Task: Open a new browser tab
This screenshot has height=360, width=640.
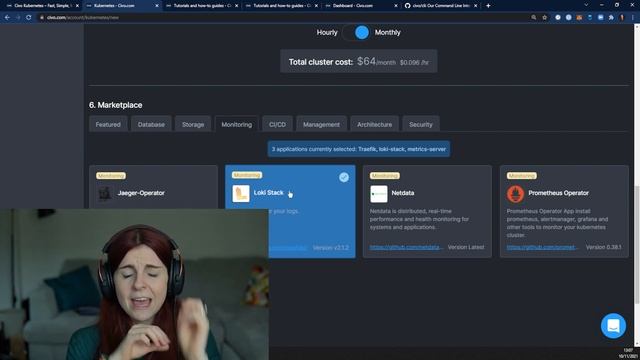Action: point(488,6)
